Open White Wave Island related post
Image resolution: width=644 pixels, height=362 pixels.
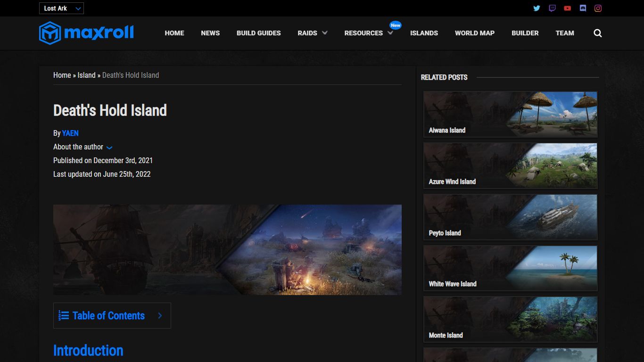pos(511,268)
